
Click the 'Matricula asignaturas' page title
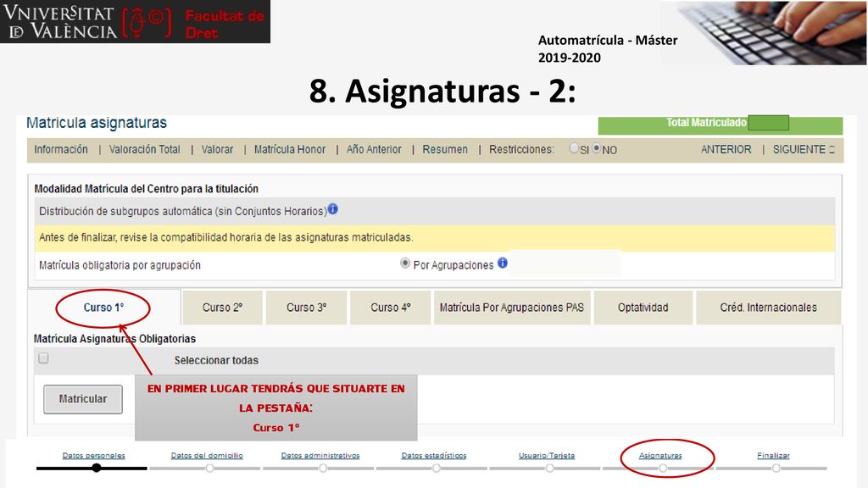[x=97, y=123]
